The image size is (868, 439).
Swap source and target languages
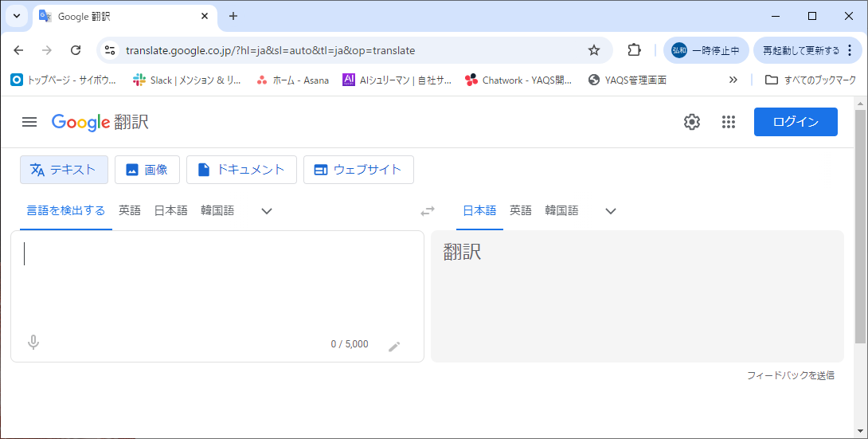[428, 211]
